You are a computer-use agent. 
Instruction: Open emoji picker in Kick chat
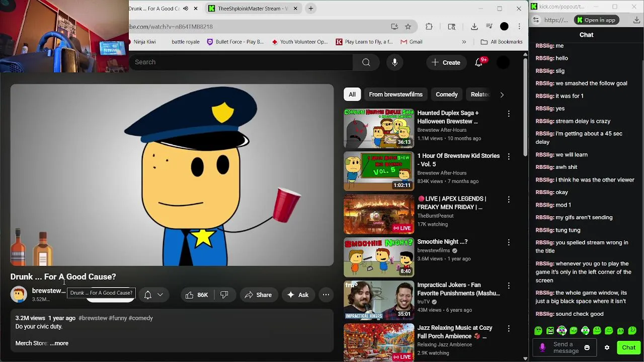(587, 347)
